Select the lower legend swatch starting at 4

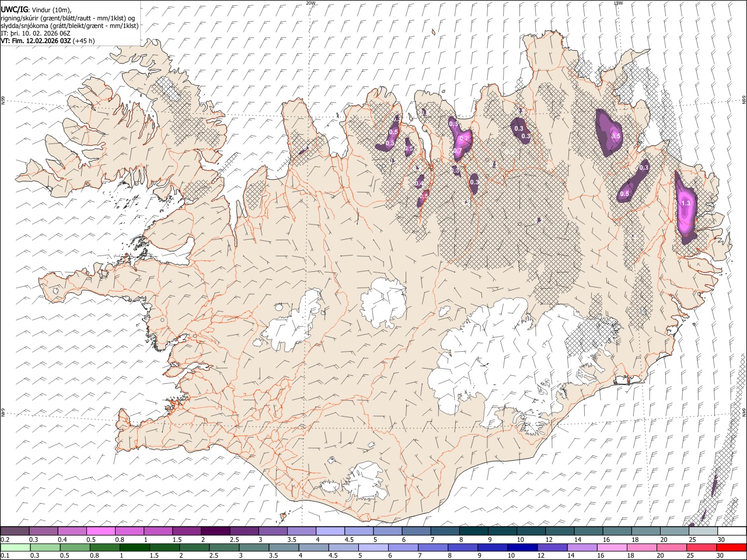click(313, 547)
